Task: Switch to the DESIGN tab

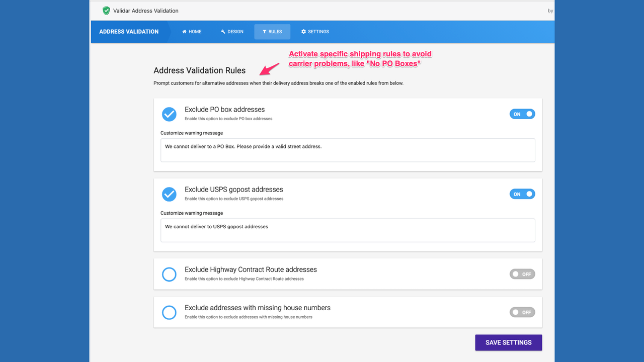Action: [x=232, y=31]
